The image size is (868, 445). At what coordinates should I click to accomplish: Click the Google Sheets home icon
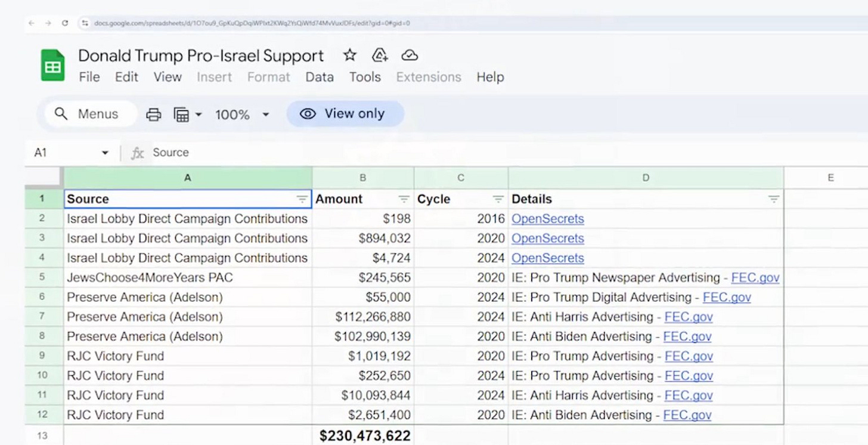52,65
